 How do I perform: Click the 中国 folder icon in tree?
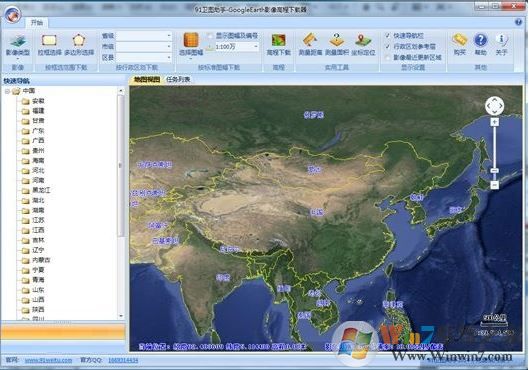tap(16, 91)
